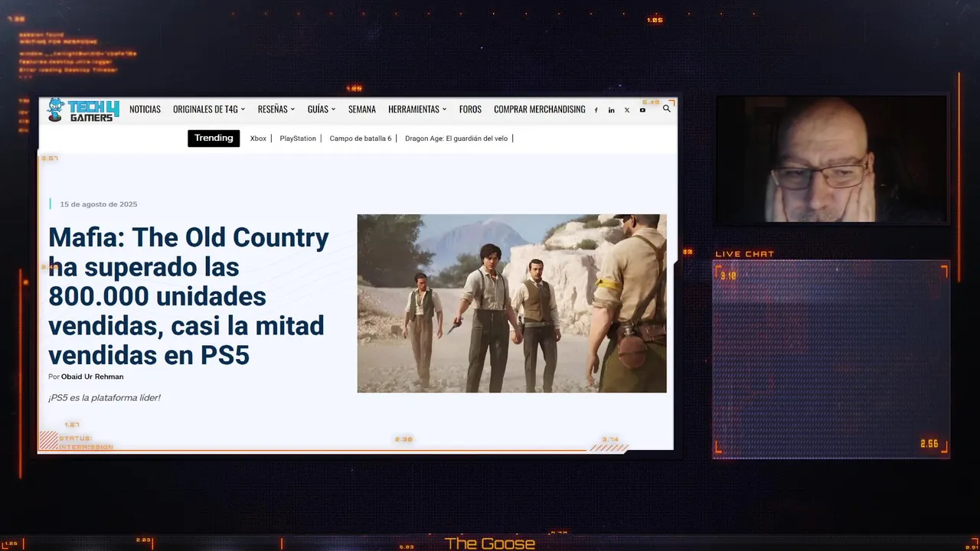The height and width of the screenshot is (551, 980).
Task: Click the Facebook icon in header
Action: click(x=596, y=110)
